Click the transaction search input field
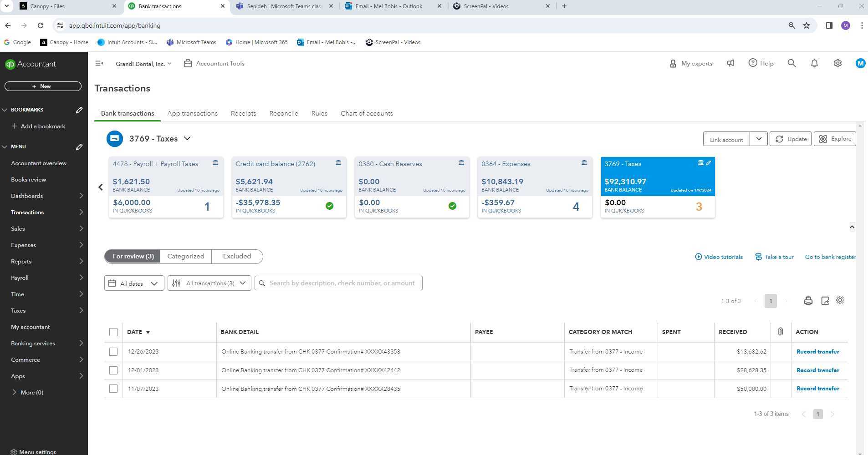The width and height of the screenshot is (868, 455). point(342,283)
